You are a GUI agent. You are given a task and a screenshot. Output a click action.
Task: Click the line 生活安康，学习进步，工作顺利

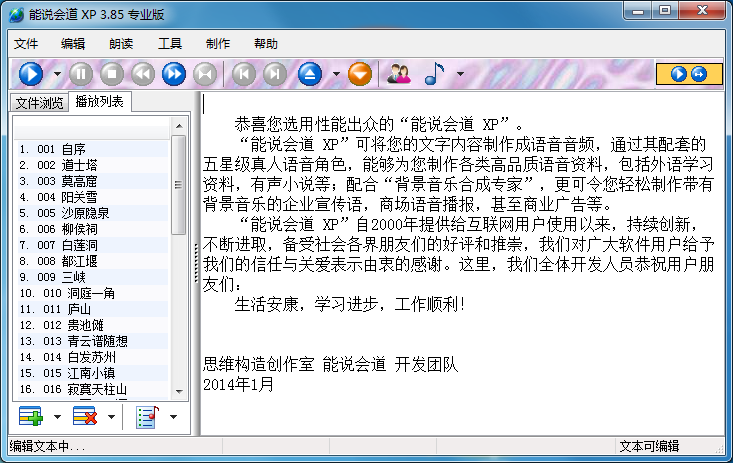click(349, 304)
